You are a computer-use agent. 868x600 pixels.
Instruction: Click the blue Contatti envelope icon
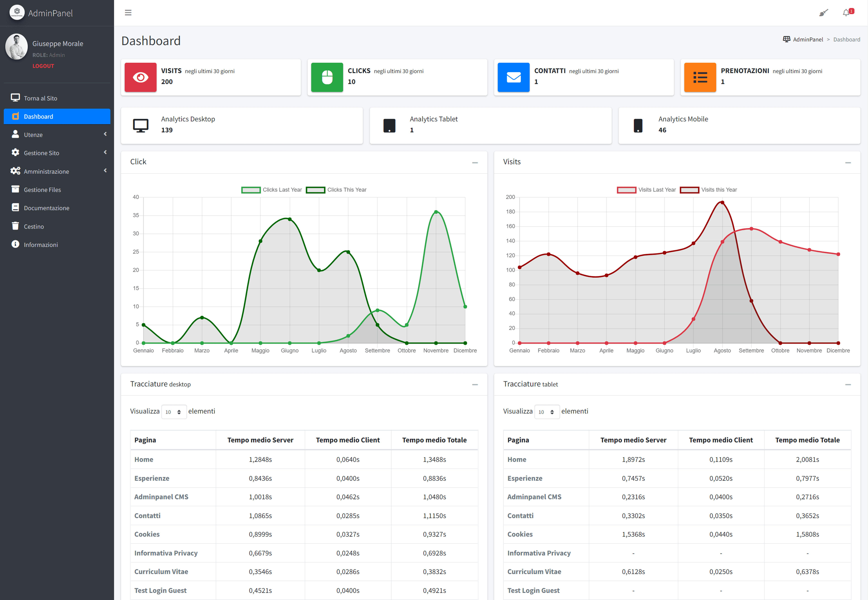513,77
